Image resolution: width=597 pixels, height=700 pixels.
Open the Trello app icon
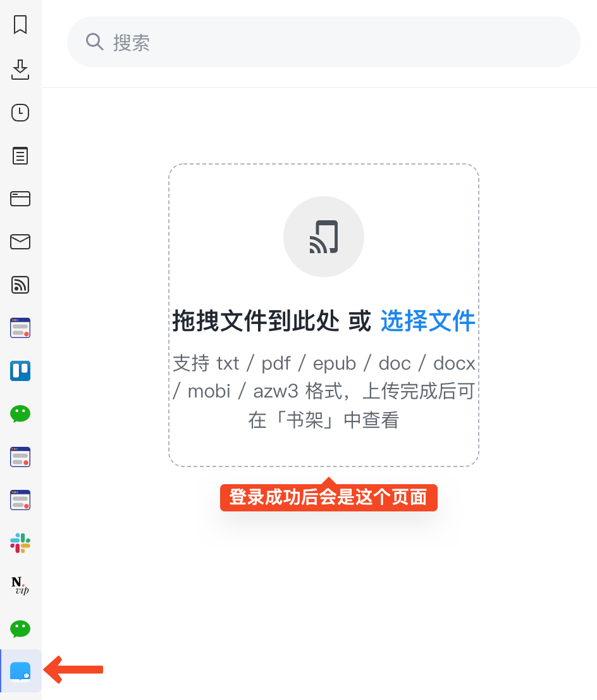tap(20, 371)
